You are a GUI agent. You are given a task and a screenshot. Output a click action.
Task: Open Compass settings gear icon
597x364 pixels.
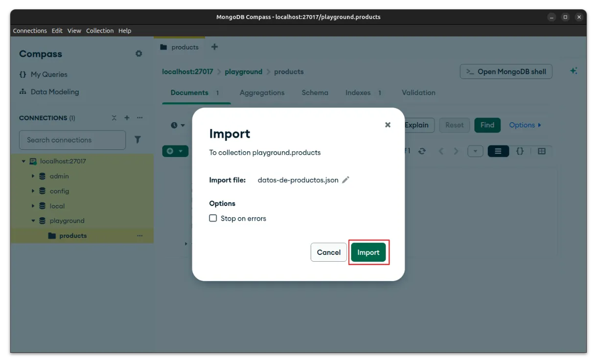pyautogui.click(x=139, y=54)
